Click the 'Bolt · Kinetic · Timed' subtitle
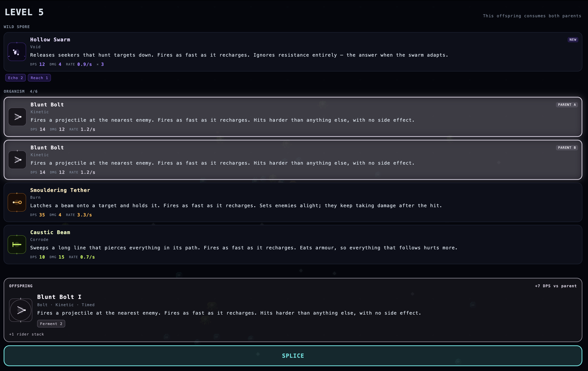 [66, 305]
